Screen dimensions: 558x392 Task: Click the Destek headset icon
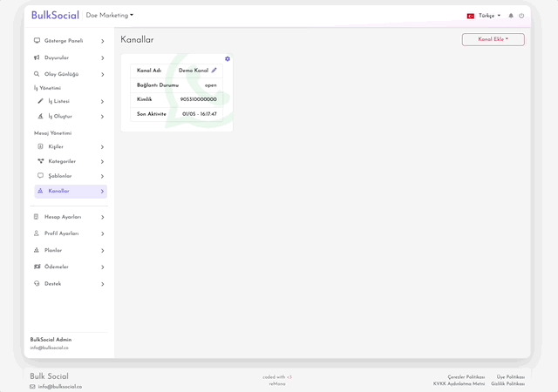tap(37, 283)
